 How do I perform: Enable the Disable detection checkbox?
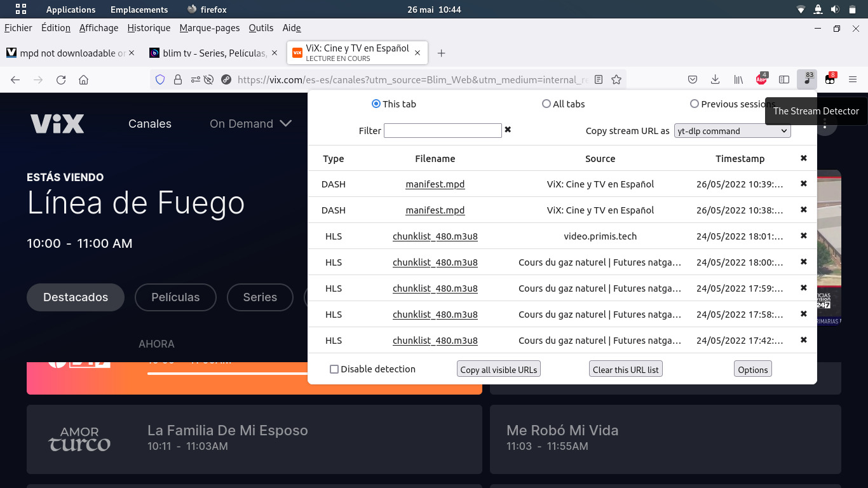click(334, 369)
